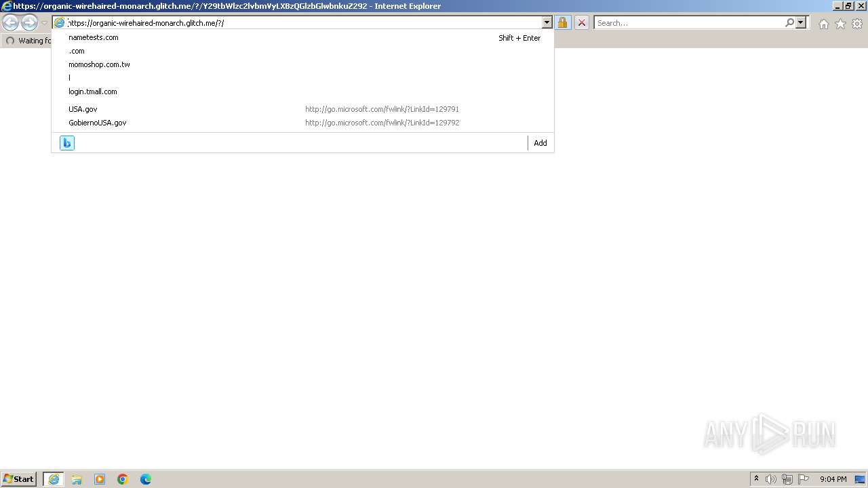868x488 pixels.
Task: Launch Microsoft Edge from the taskbar
Action: click(146, 479)
